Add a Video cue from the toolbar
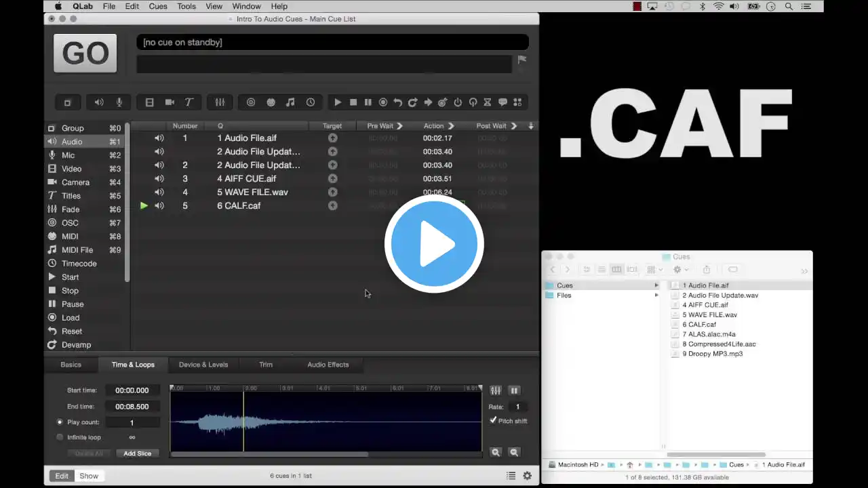 [x=149, y=102]
